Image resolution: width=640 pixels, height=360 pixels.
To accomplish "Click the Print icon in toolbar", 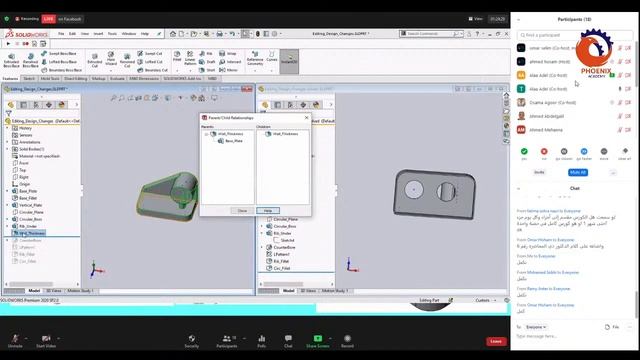I will pos(220,34).
